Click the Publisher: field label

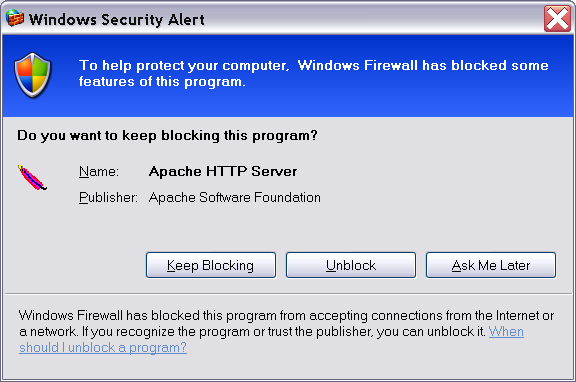(x=108, y=198)
